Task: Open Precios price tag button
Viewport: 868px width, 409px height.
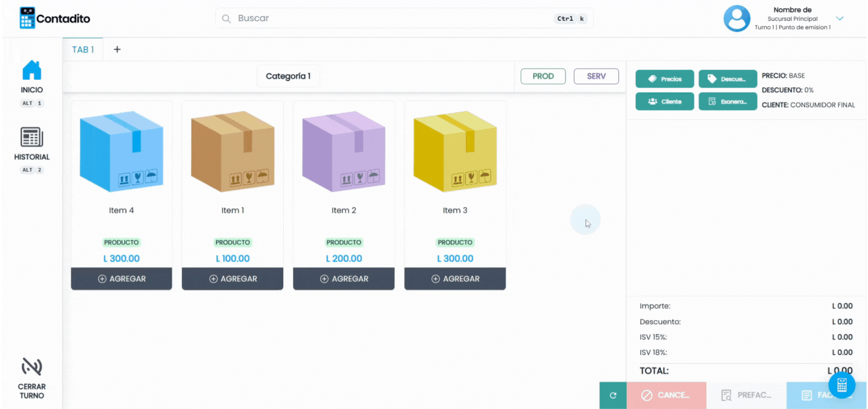Action: coord(665,79)
